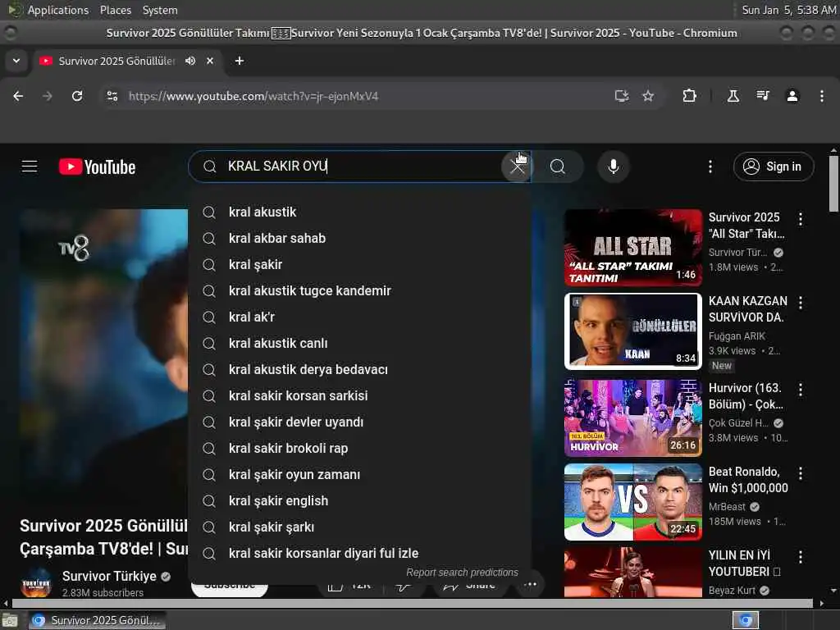840x630 pixels.
Task: Open the Places menu
Action: coord(116,10)
